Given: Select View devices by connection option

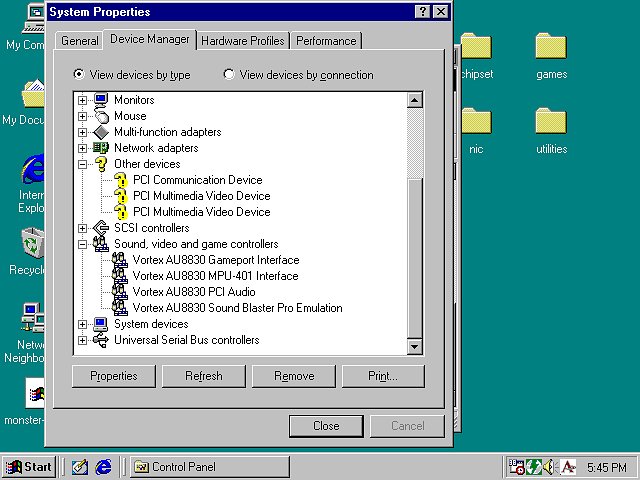Looking at the screenshot, I should click(229, 75).
